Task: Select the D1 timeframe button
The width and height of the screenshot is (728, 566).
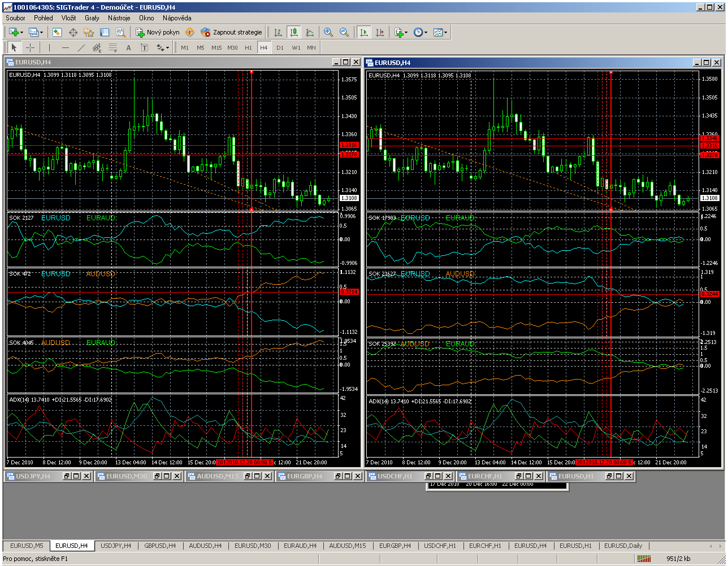Action: click(280, 48)
